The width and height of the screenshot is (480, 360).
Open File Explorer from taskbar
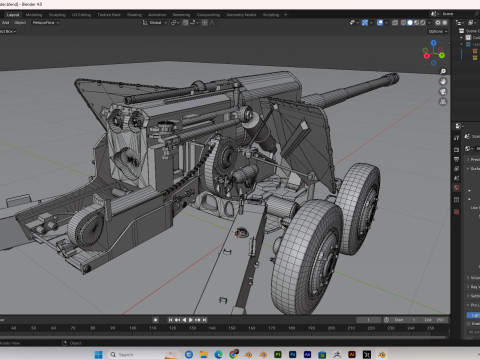tap(204, 355)
